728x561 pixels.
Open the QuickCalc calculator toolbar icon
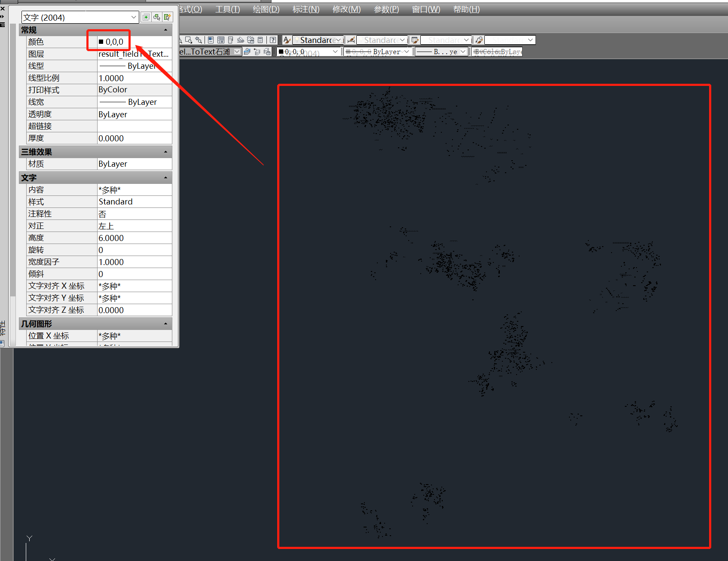coord(260,40)
